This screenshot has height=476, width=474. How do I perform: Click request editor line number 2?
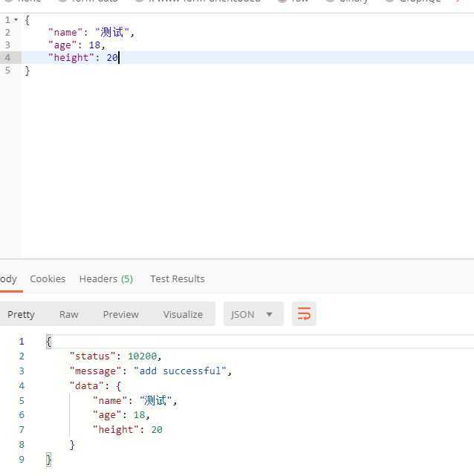click(7, 32)
